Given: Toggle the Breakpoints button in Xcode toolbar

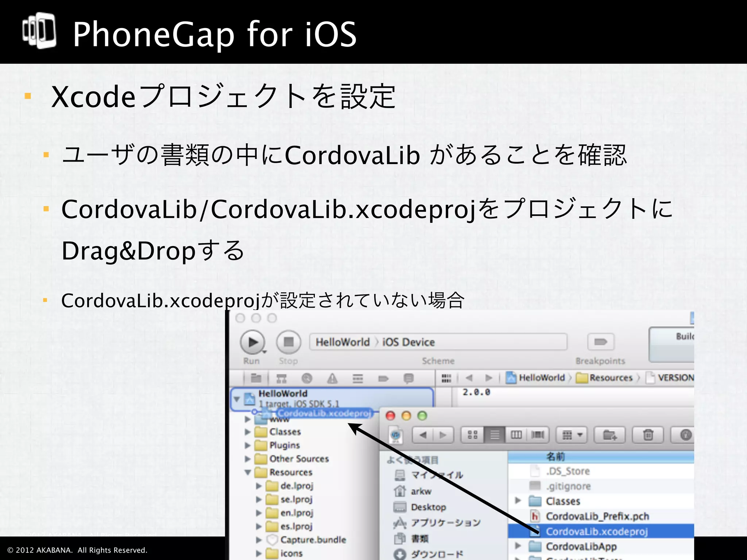Looking at the screenshot, I should [601, 342].
